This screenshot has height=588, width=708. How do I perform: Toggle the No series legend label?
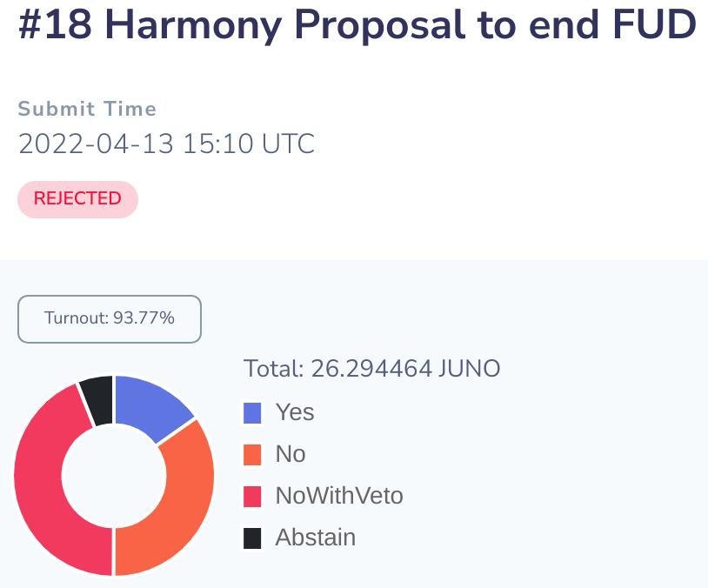pyautogui.click(x=291, y=454)
